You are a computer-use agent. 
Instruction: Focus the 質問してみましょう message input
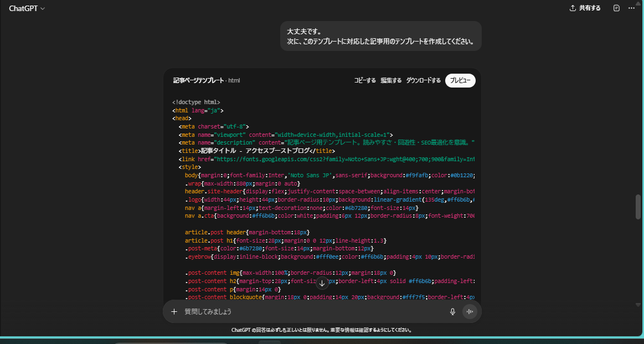tap(310, 311)
